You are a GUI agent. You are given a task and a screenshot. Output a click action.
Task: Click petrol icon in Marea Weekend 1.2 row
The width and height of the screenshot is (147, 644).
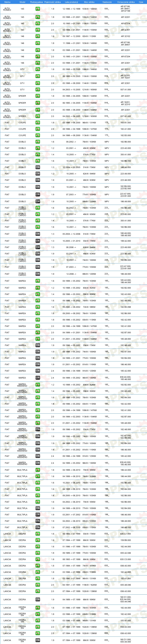(x=38, y=385)
